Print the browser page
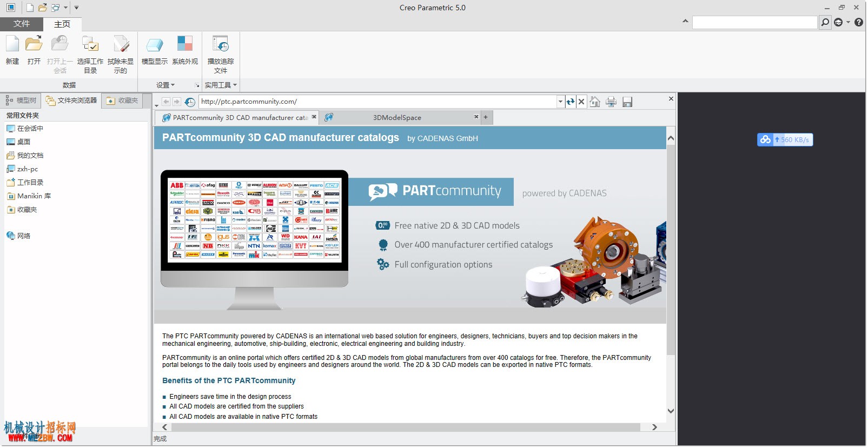The image size is (868, 448). (611, 102)
